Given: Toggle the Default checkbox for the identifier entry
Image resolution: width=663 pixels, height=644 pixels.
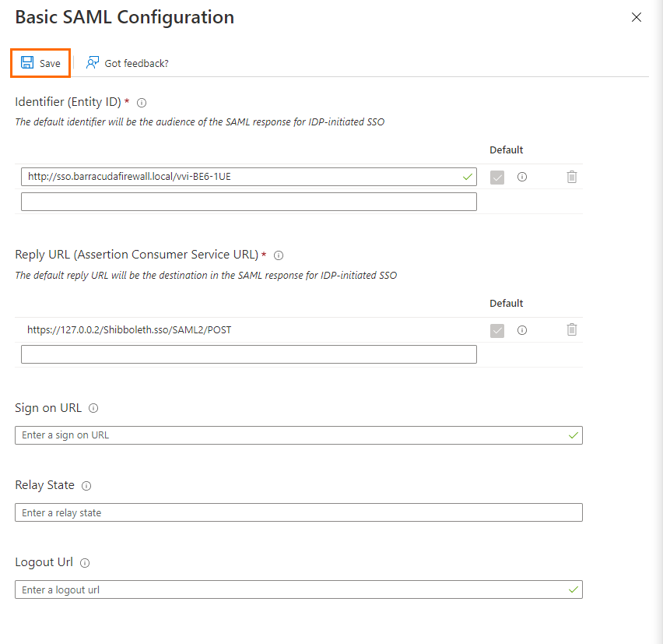Looking at the screenshot, I should 497,177.
